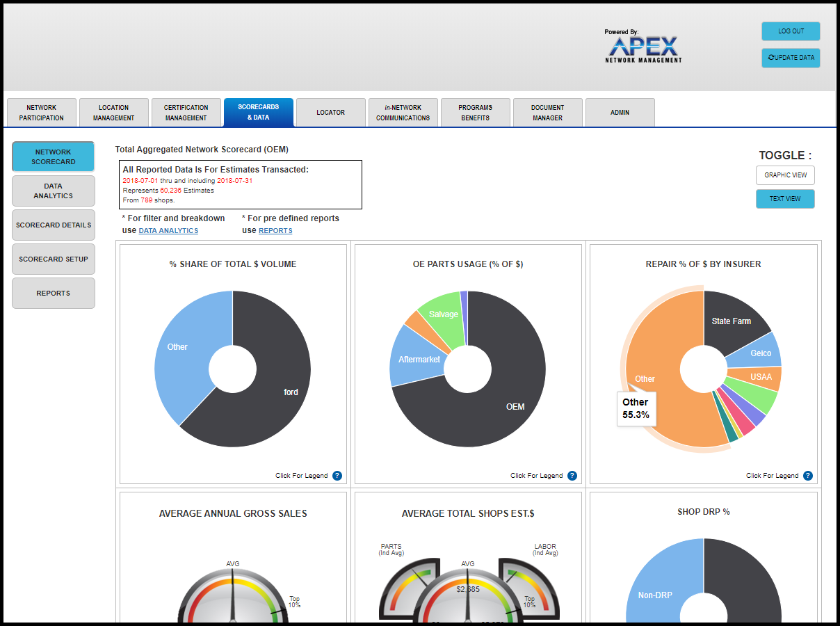
Task: Click the Log Out button
Action: point(791,31)
